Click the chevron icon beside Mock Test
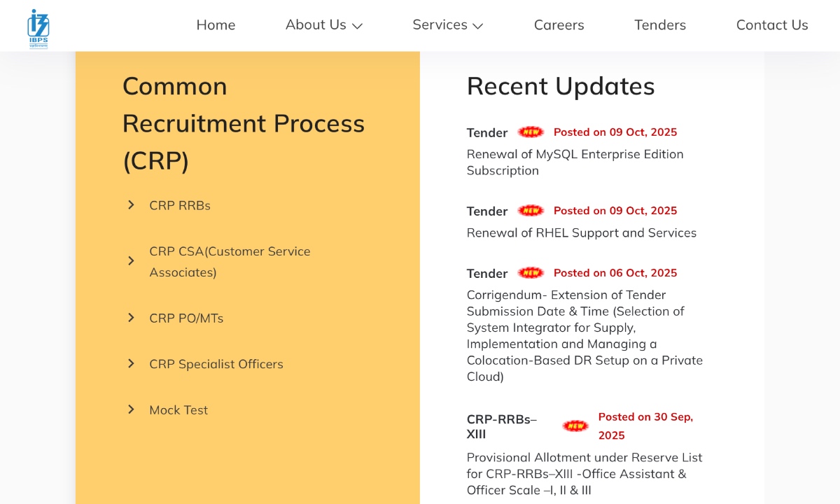Image resolution: width=840 pixels, height=504 pixels. point(131,409)
